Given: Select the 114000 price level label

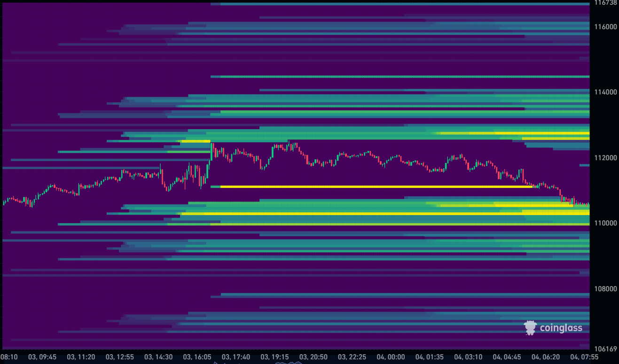Looking at the screenshot, I should pos(606,92).
